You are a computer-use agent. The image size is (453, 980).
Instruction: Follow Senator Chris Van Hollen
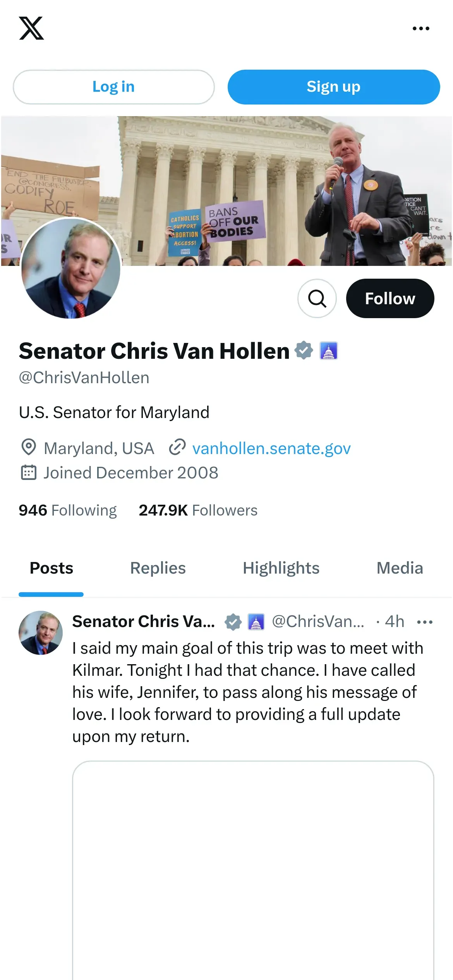(390, 298)
